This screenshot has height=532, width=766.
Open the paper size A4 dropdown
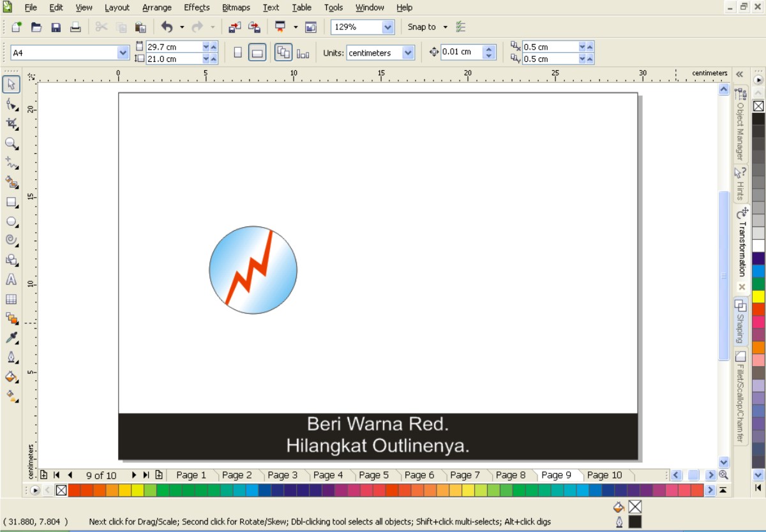(123, 53)
